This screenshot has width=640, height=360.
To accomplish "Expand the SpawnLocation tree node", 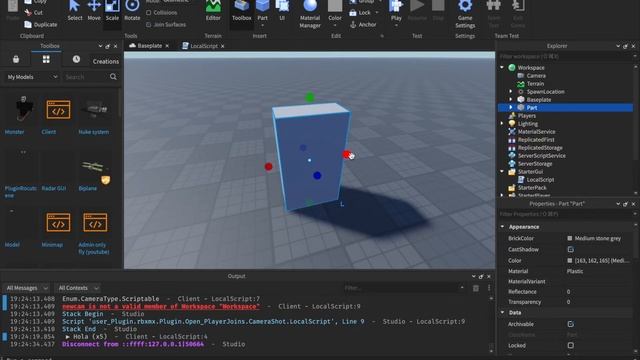I will click(511, 91).
